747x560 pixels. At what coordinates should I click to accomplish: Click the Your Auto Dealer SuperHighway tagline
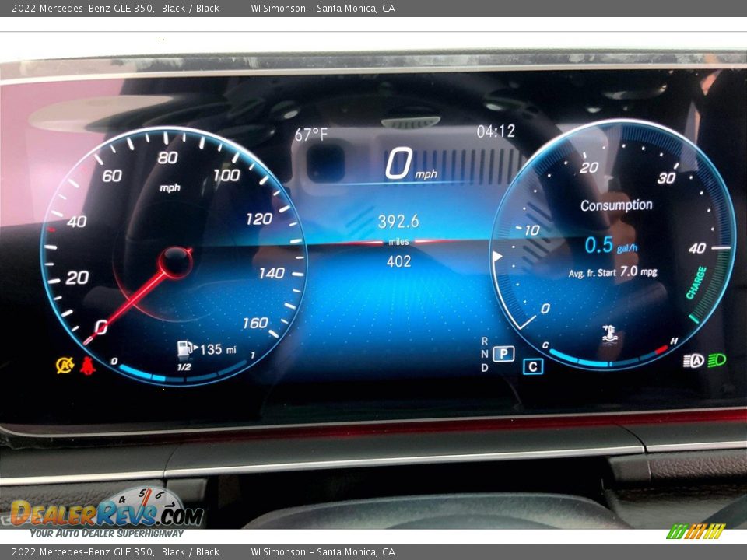[x=107, y=534]
